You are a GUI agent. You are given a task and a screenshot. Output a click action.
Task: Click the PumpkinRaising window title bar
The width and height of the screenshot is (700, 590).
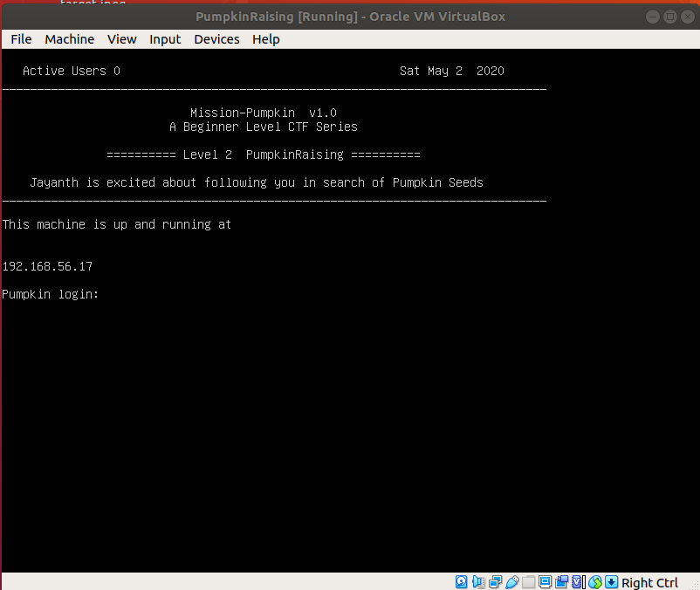click(x=351, y=17)
